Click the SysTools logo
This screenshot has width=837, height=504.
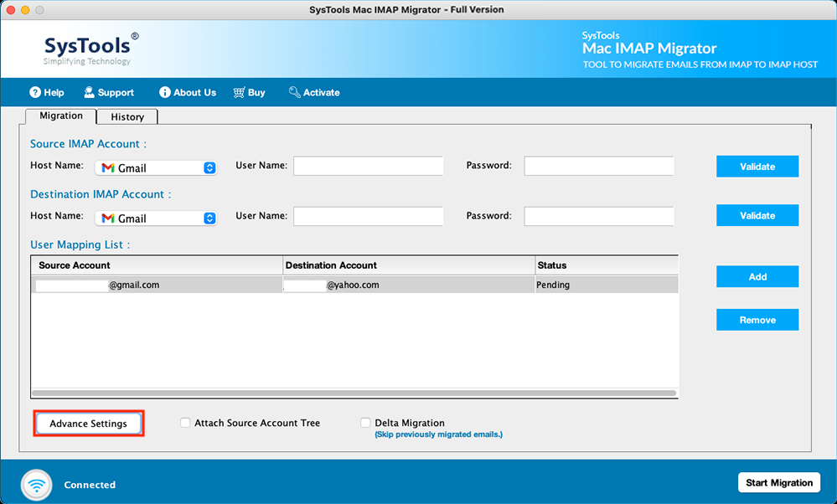(x=90, y=49)
